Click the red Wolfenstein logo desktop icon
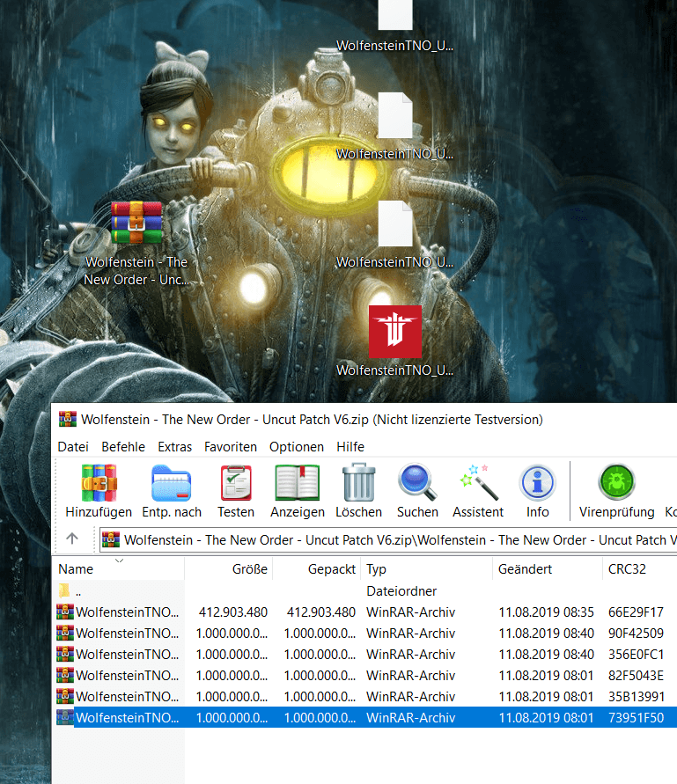 click(394, 332)
